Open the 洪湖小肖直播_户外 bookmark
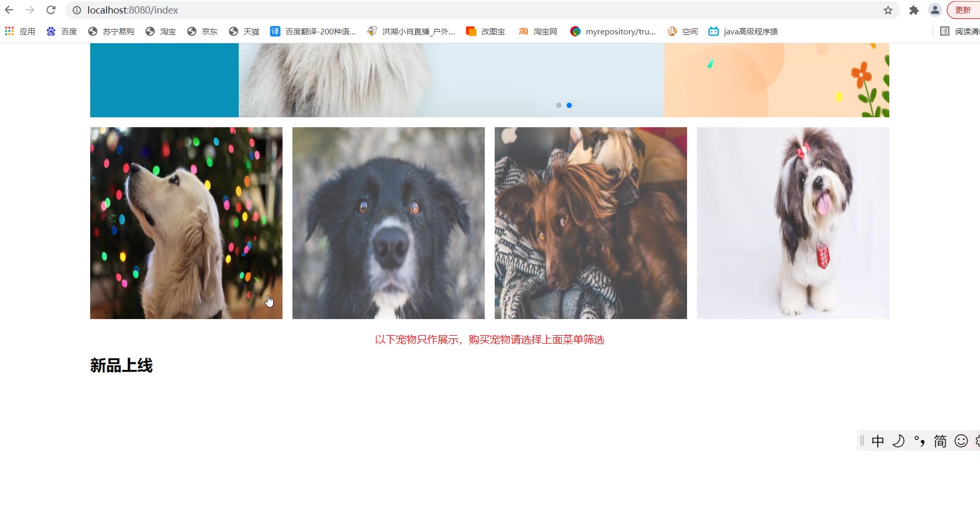 click(411, 32)
